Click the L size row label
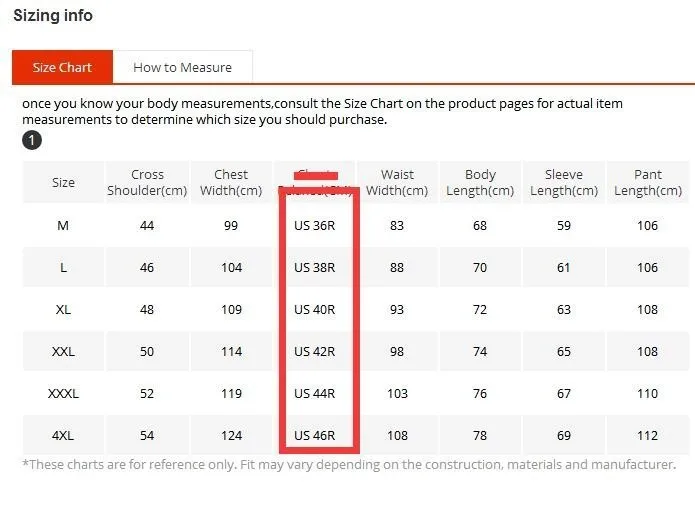The height and width of the screenshot is (520, 695). point(63,268)
